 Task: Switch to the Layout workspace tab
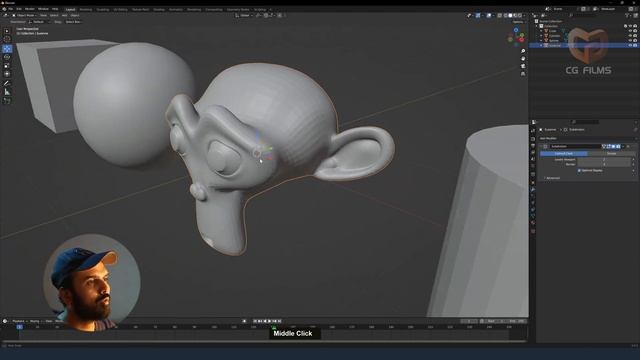point(70,9)
